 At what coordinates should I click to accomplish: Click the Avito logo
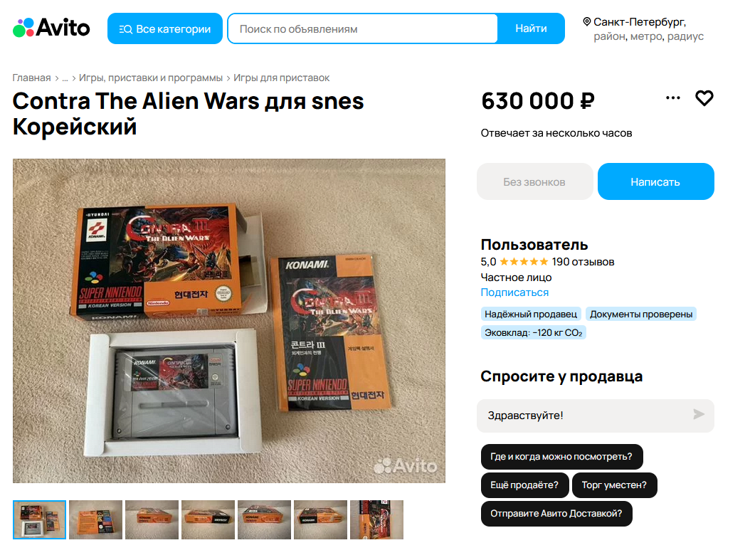(x=51, y=28)
